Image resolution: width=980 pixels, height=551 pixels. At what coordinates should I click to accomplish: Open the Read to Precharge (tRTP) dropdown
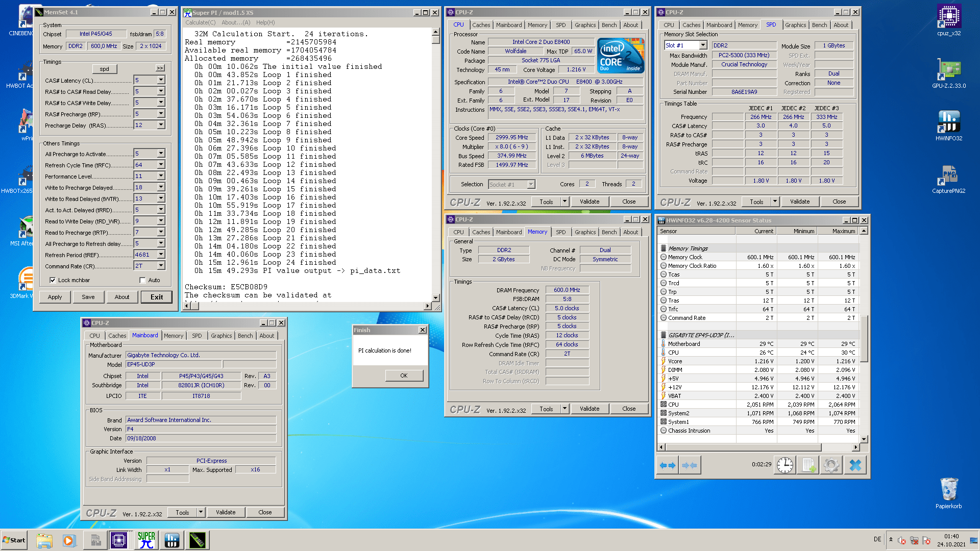point(161,232)
